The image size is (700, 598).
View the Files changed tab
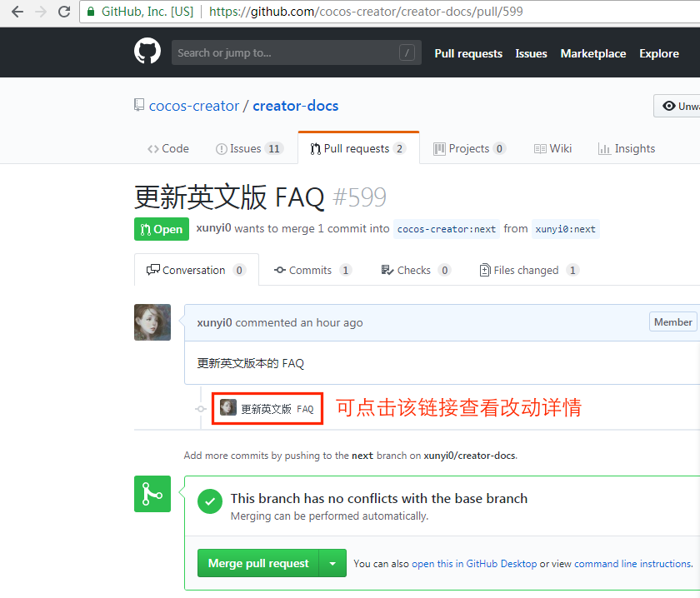pos(529,270)
